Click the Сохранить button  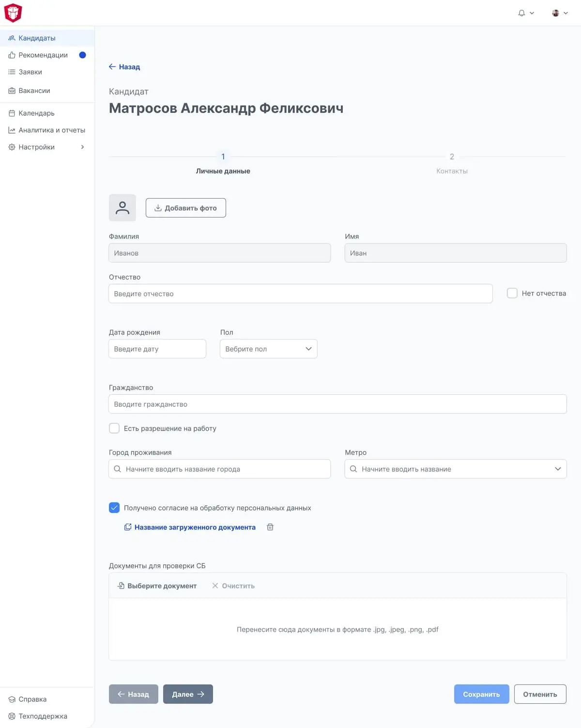tap(481, 694)
